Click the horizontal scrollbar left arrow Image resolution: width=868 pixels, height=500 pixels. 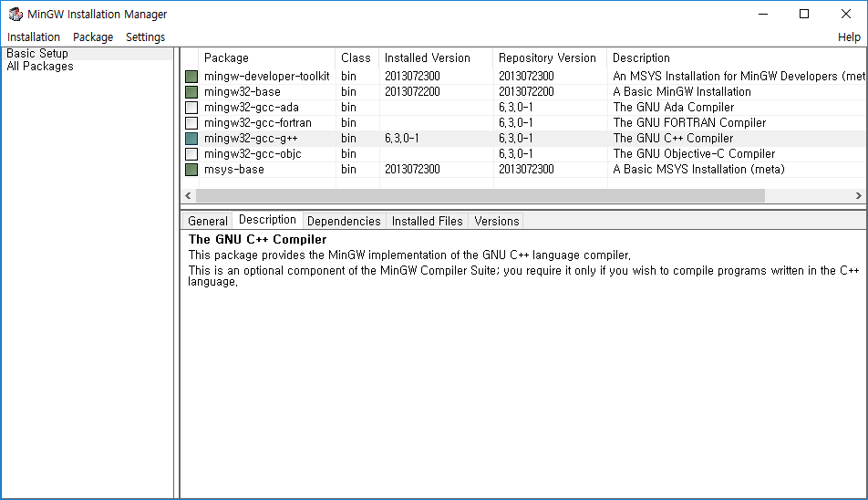click(x=188, y=195)
